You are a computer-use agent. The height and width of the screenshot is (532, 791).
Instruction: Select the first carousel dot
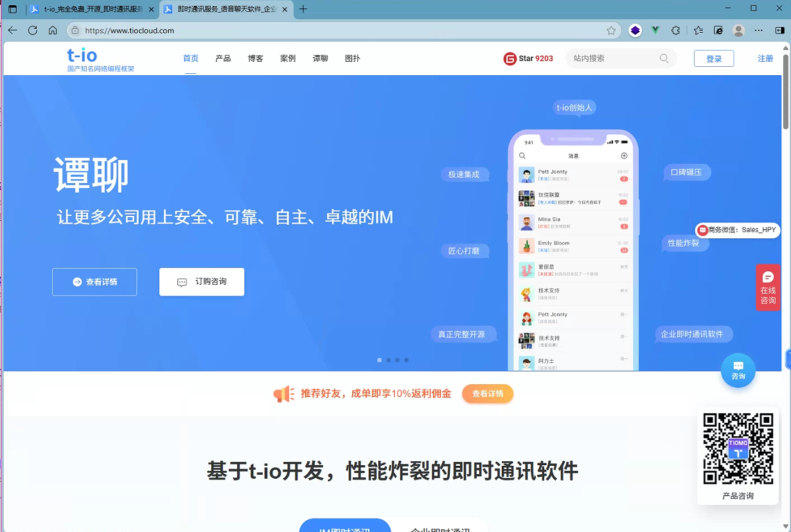[379, 360]
